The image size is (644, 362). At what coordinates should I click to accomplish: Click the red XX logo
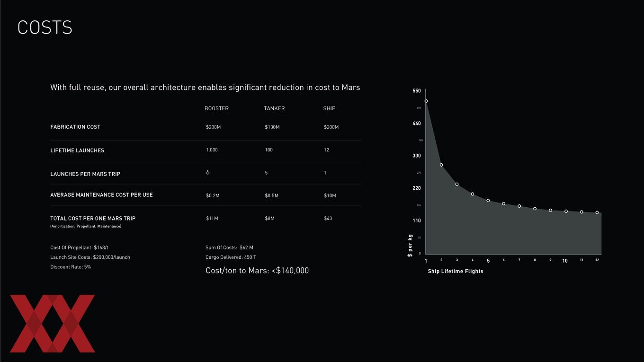52,324
